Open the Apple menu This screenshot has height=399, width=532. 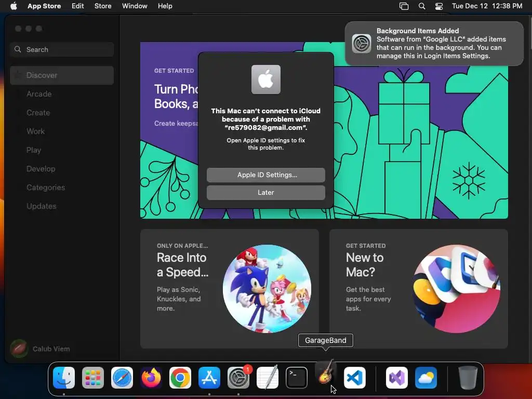(14, 6)
